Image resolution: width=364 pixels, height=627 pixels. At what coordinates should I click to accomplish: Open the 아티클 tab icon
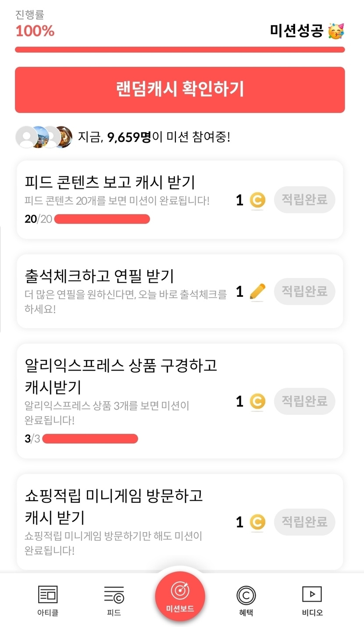click(48, 595)
